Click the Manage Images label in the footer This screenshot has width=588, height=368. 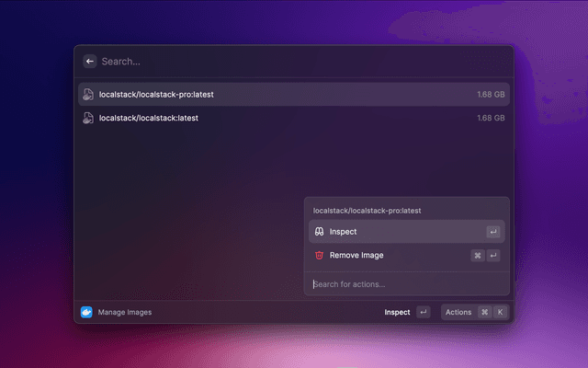[125, 312]
